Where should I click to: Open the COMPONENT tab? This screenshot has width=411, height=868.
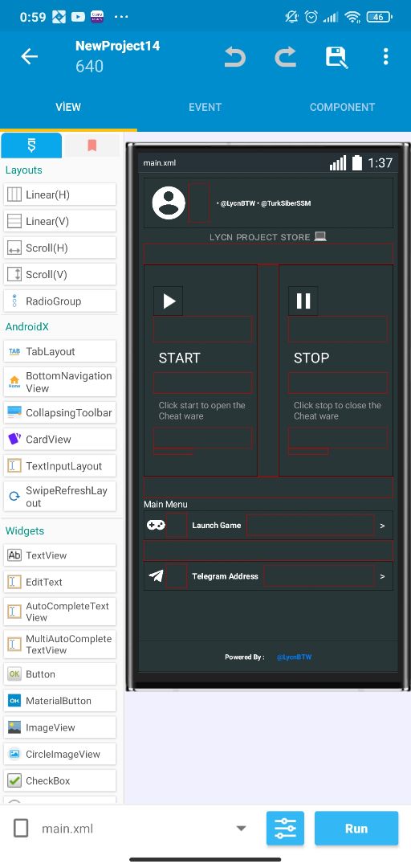pyautogui.click(x=342, y=107)
